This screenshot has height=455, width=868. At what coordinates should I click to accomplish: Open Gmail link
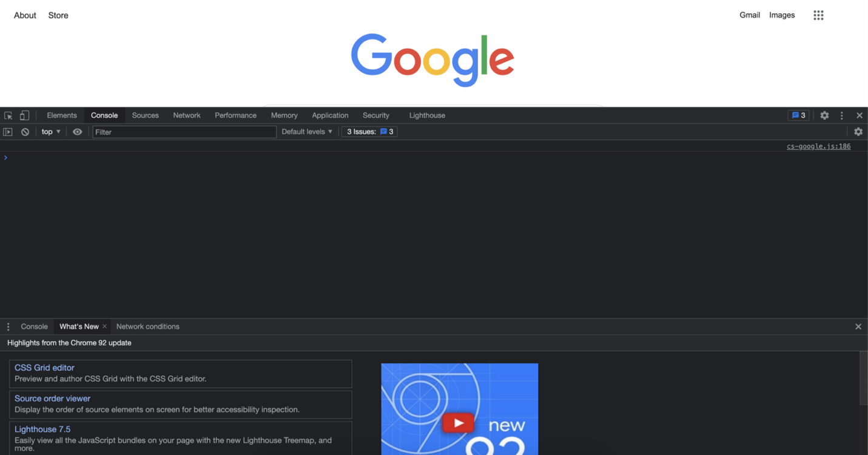[x=750, y=15]
